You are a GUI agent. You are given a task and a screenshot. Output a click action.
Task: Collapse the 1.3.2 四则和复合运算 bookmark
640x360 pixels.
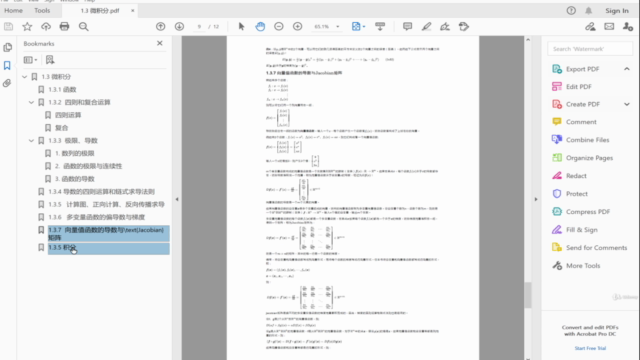[x=31, y=102]
